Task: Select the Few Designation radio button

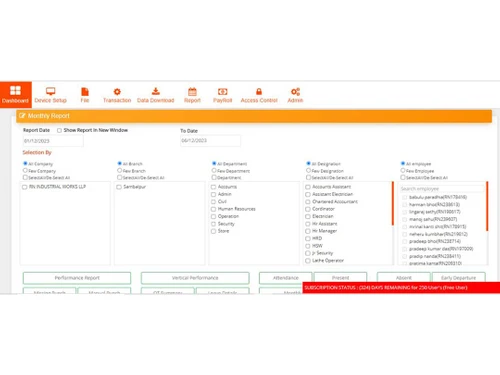Action: pos(309,170)
